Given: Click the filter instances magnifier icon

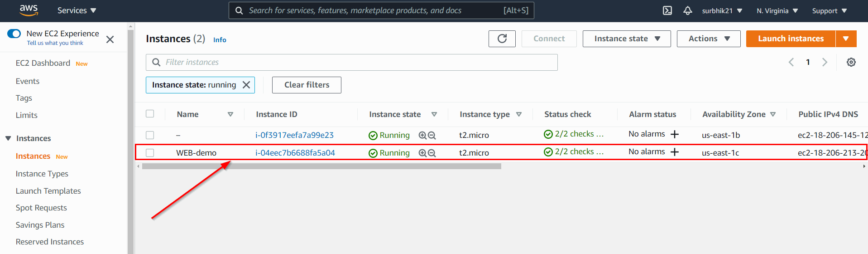Looking at the screenshot, I should pos(156,62).
